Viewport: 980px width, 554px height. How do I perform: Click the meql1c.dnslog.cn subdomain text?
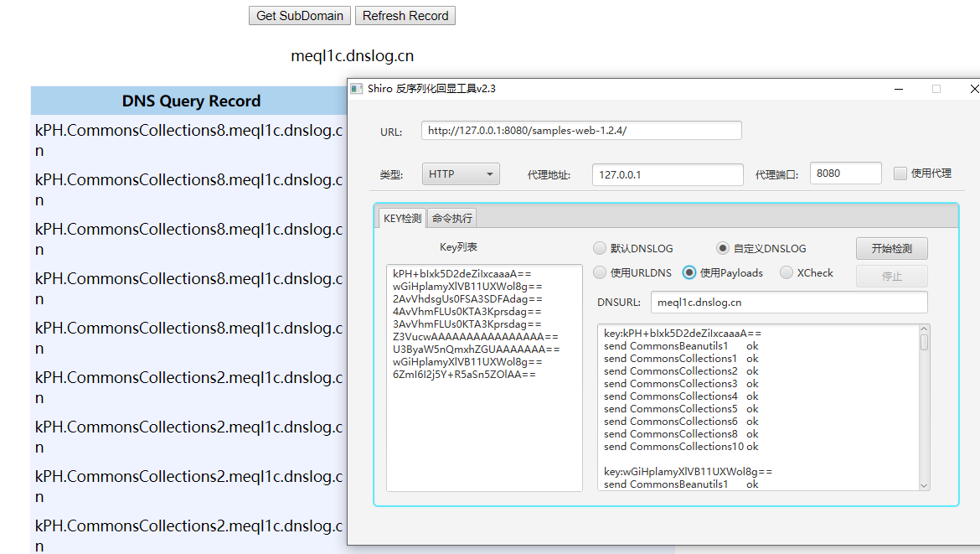tap(352, 55)
